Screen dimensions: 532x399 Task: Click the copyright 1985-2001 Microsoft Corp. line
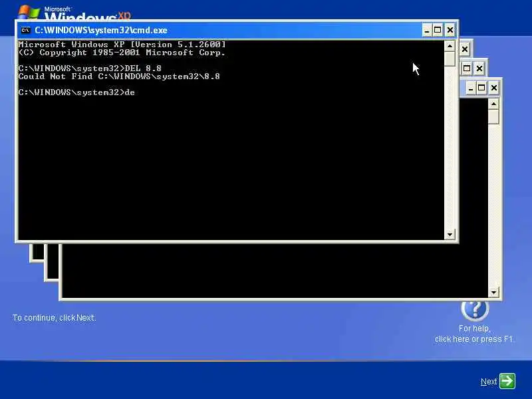pos(122,53)
